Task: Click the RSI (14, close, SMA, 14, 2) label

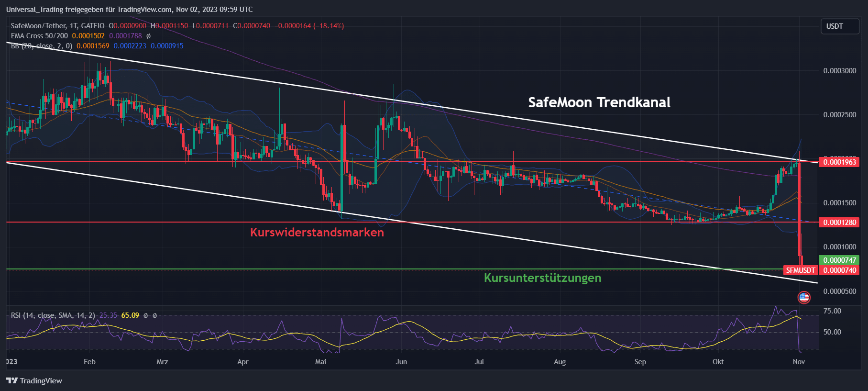Action: pyautogui.click(x=53, y=315)
